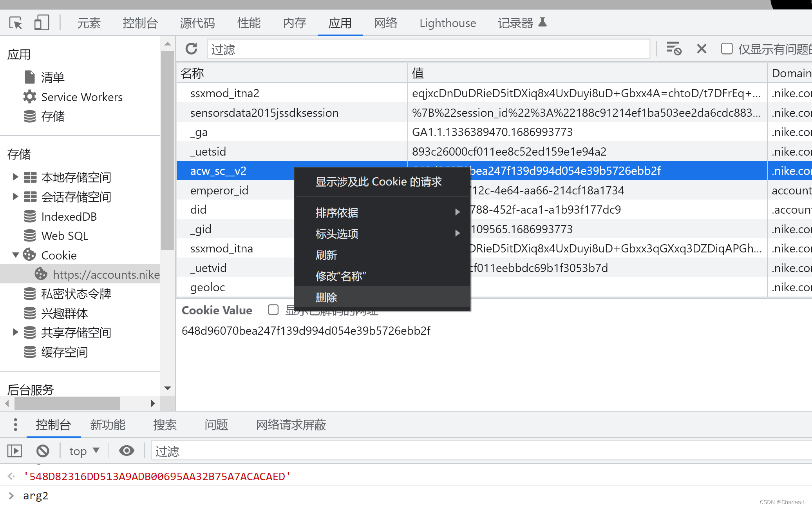
Task: Click the IndexedDB database icon
Action: pyautogui.click(x=30, y=216)
